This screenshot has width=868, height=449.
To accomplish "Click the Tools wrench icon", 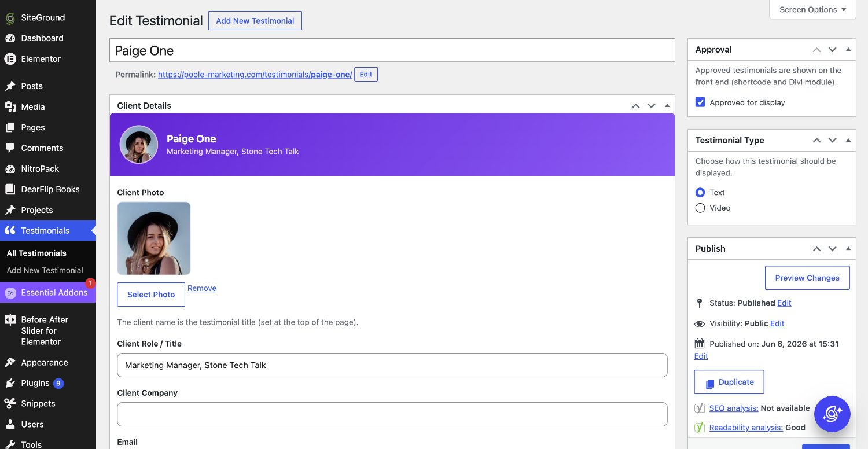I will pos(10,445).
